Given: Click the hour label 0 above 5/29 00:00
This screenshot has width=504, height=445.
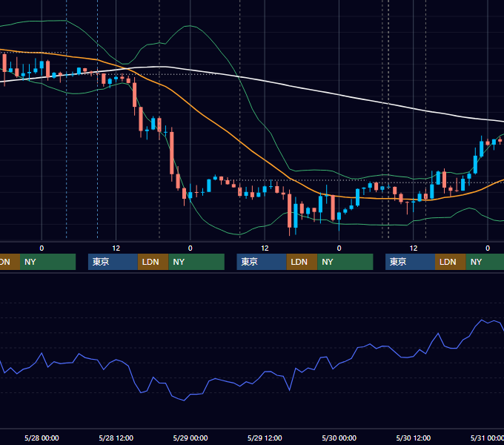Looking at the screenshot, I should [190, 248].
